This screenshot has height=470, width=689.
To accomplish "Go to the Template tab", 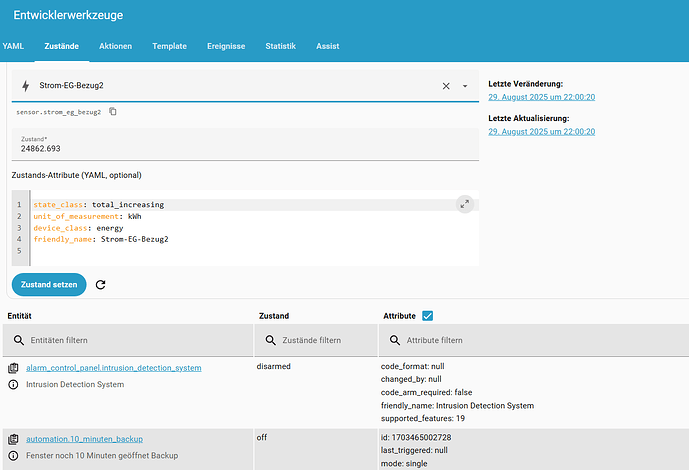I will (169, 46).
